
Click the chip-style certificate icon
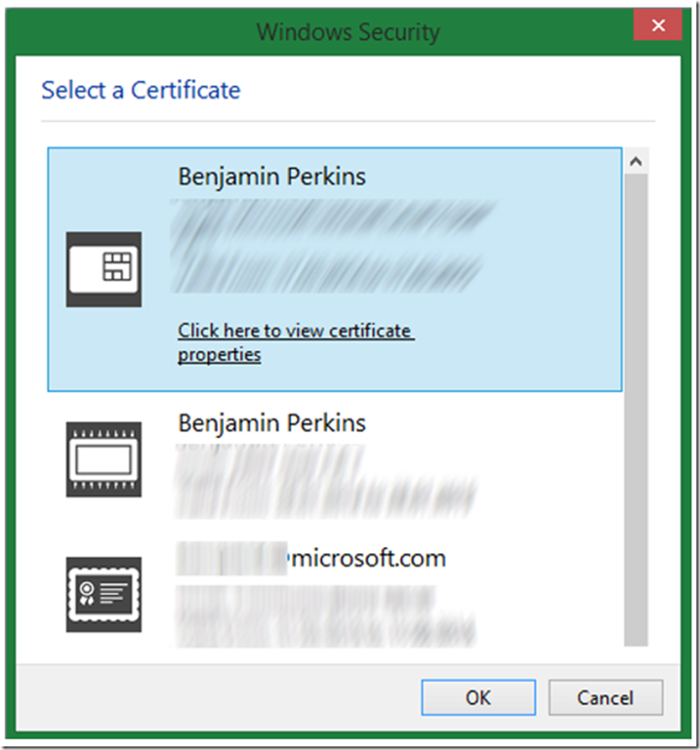(x=103, y=459)
